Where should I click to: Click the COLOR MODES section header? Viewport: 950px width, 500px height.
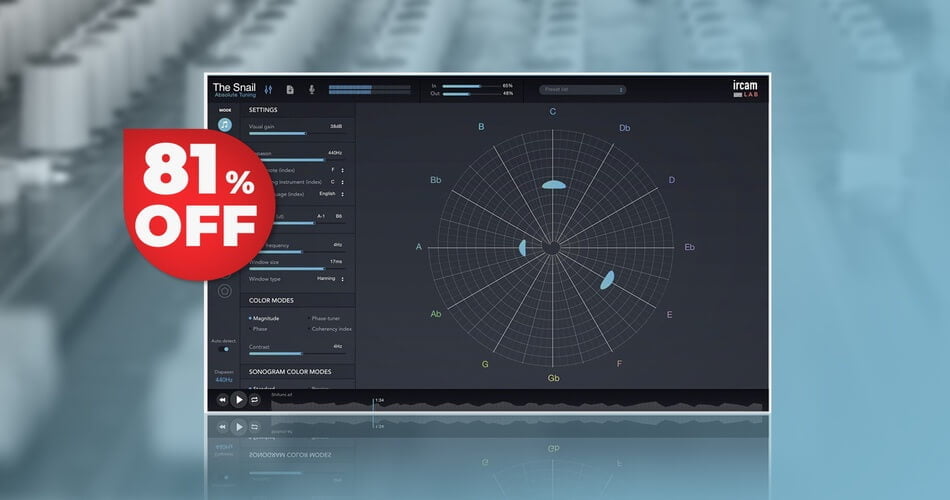tap(271, 300)
